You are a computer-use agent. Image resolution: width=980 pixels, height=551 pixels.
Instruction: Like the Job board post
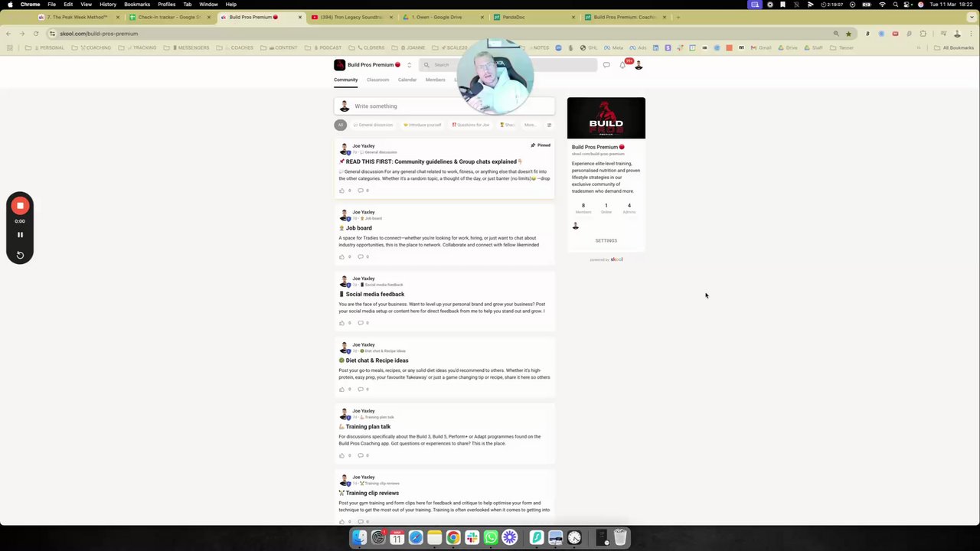(x=341, y=256)
